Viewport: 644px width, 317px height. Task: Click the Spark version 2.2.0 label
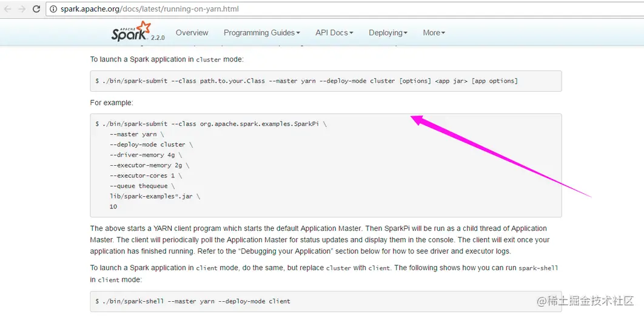[158, 38]
